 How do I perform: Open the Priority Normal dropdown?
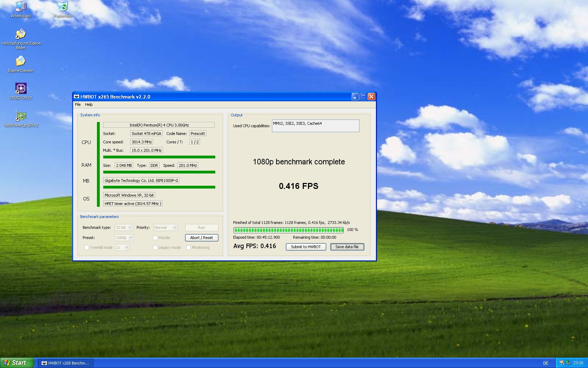[166, 227]
